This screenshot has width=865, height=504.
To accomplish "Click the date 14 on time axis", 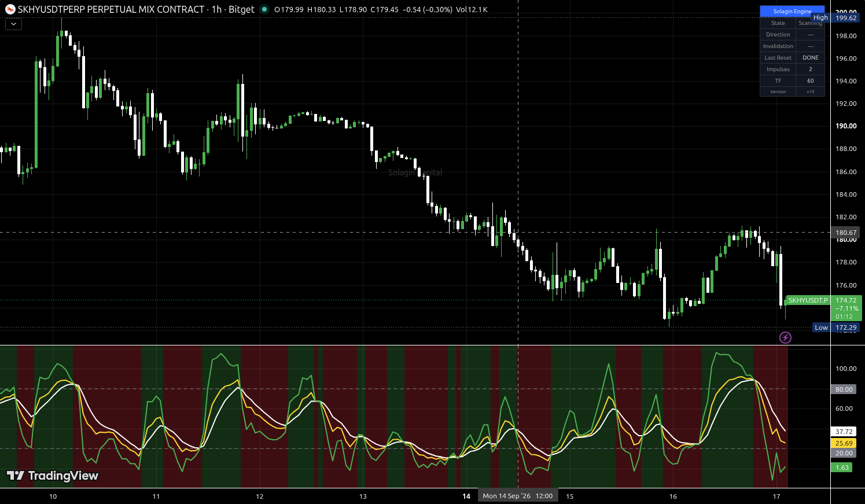I will (x=466, y=496).
